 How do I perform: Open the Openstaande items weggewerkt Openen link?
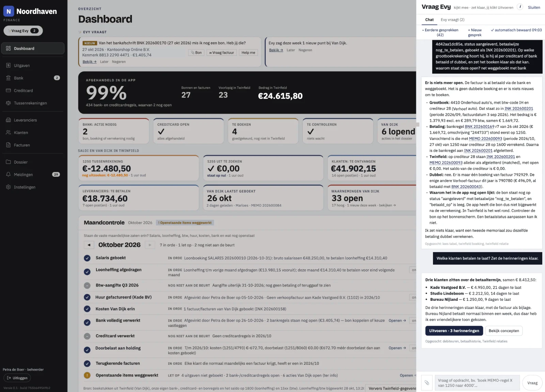[x=408, y=375]
